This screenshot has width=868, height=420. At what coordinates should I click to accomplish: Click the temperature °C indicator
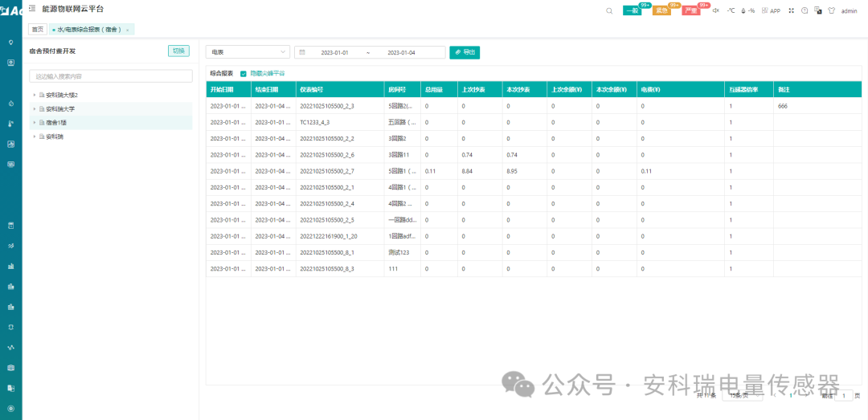(731, 10)
